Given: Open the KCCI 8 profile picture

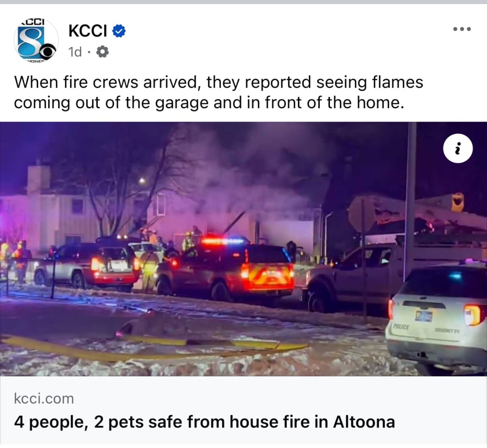Looking at the screenshot, I should point(36,40).
